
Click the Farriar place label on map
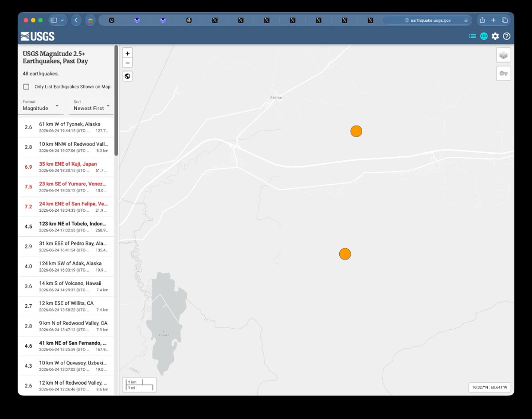point(276,97)
